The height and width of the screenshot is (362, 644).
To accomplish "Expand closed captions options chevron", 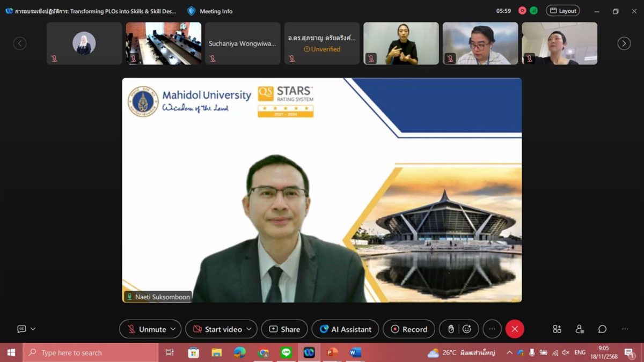I will [x=33, y=329].
